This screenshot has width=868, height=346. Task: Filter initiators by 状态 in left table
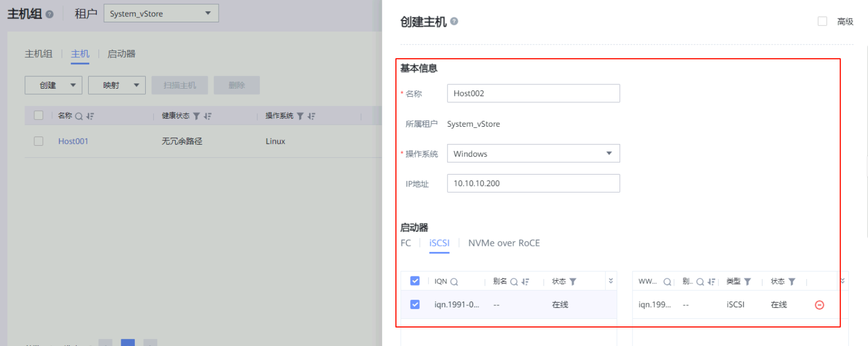click(x=573, y=282)
